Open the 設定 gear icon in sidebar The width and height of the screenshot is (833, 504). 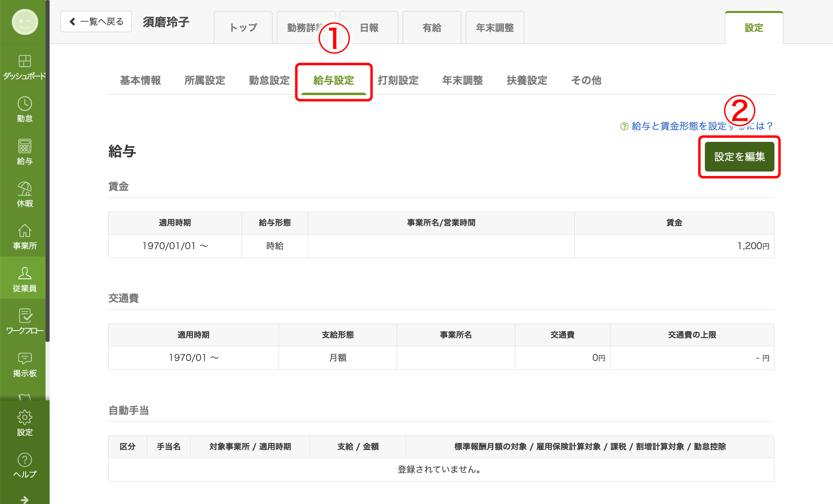tap(24, 418)
